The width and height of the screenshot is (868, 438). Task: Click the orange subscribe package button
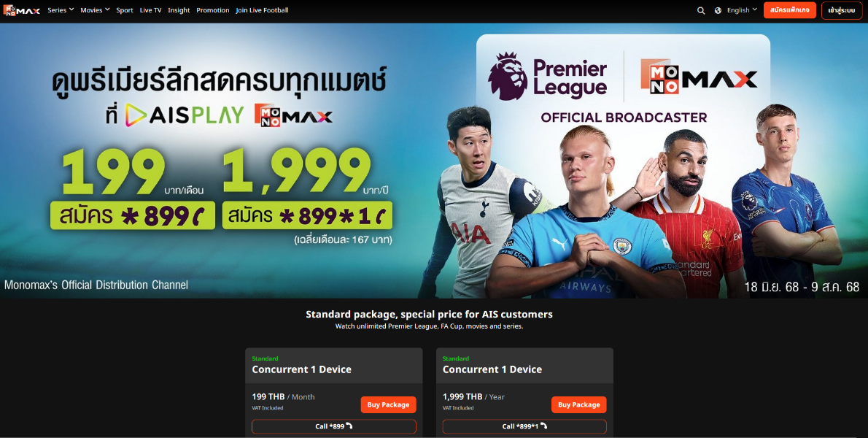coord(789,10)
